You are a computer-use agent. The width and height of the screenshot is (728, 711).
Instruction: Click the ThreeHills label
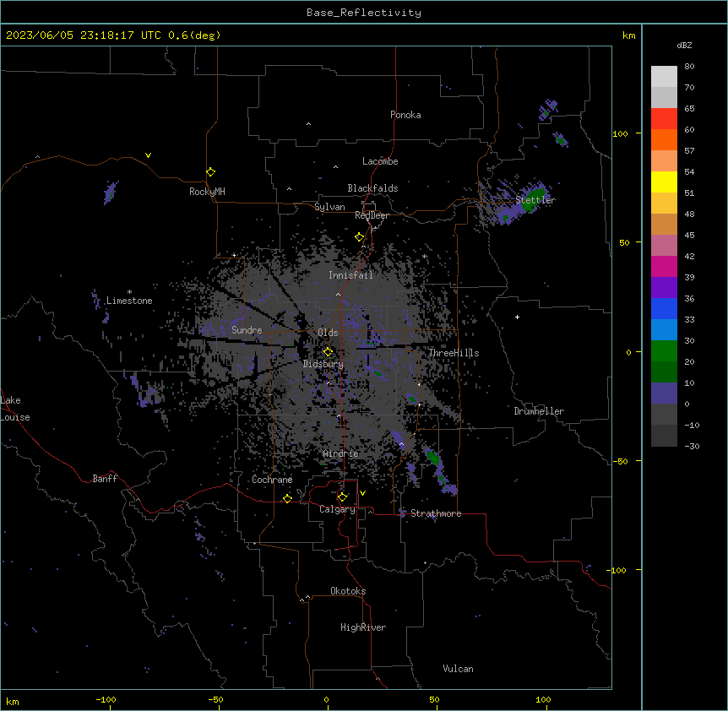pos(454,353)
